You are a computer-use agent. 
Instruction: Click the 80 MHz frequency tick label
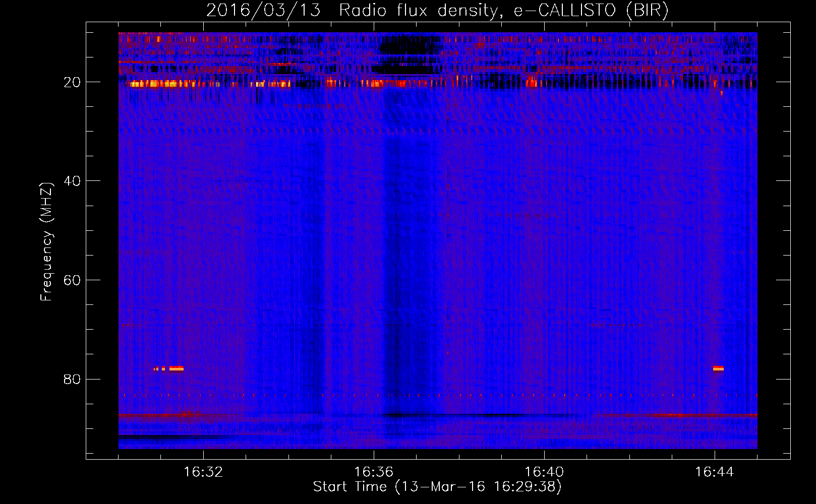[x=72, y=379]
